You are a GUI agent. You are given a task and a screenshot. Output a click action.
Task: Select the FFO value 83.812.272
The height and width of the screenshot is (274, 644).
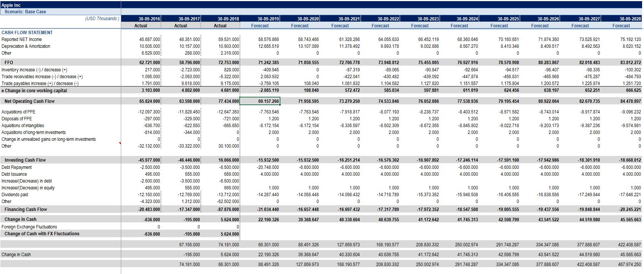631,62
